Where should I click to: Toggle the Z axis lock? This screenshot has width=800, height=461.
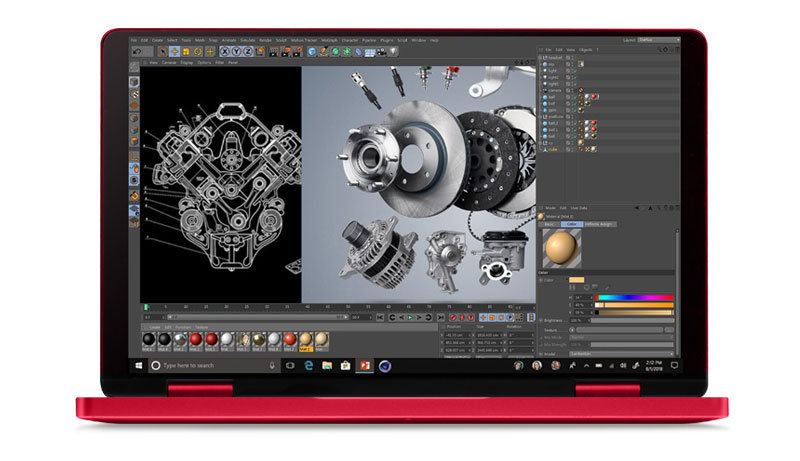[x=248, y=52]
